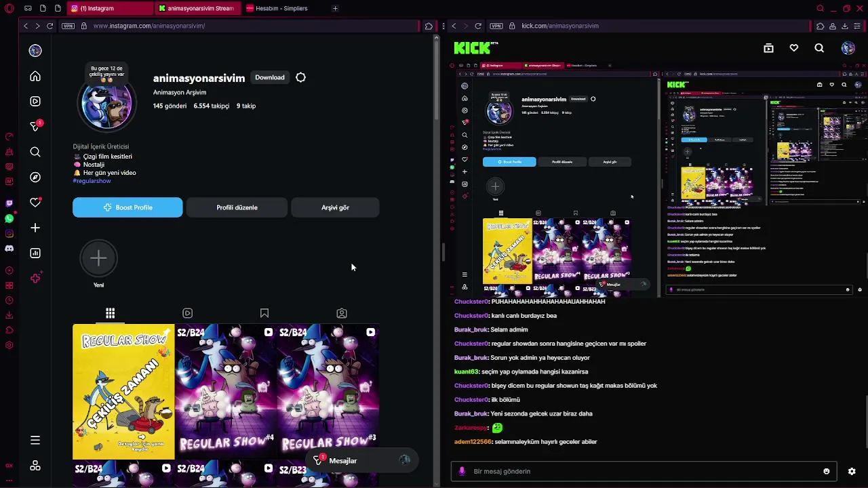Screen dimensions: 868x488
Task: Go back in Instagram pane
Action: point(26,26)
